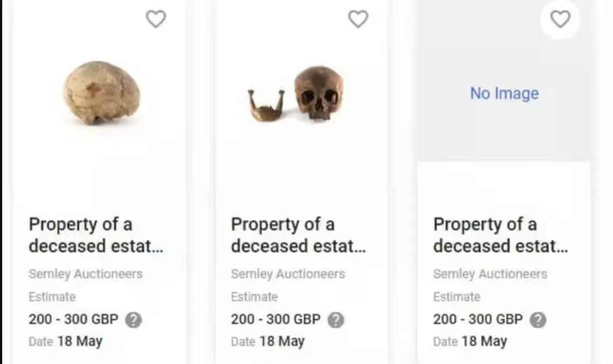
Task: Click the '200 - 300 GBP' estimate on left card
Action: (x=73, y=320)
